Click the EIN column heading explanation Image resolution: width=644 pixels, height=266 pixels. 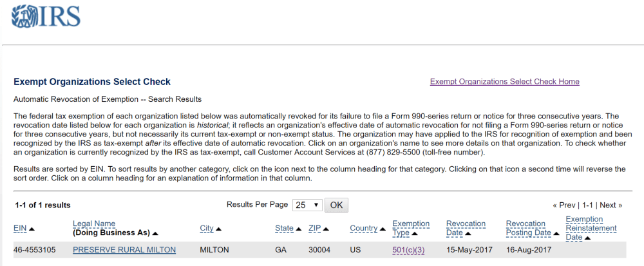coord(20,229)
